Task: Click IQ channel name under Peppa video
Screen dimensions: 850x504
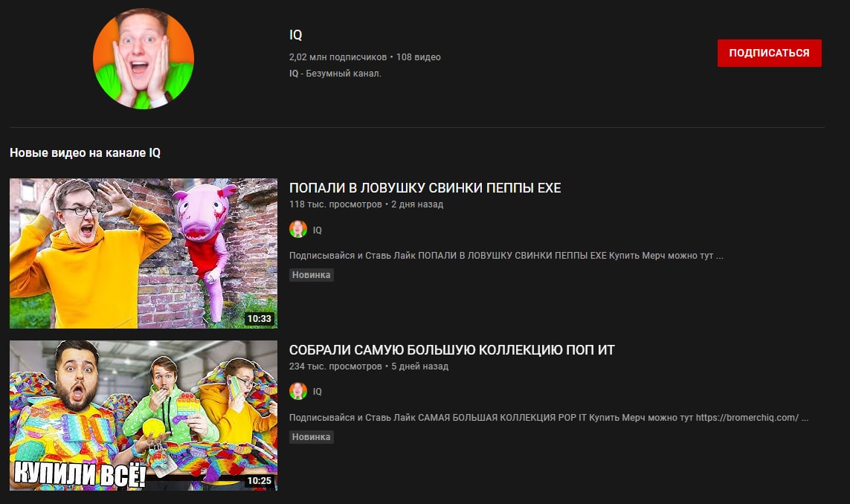Action: click(318, 230)
